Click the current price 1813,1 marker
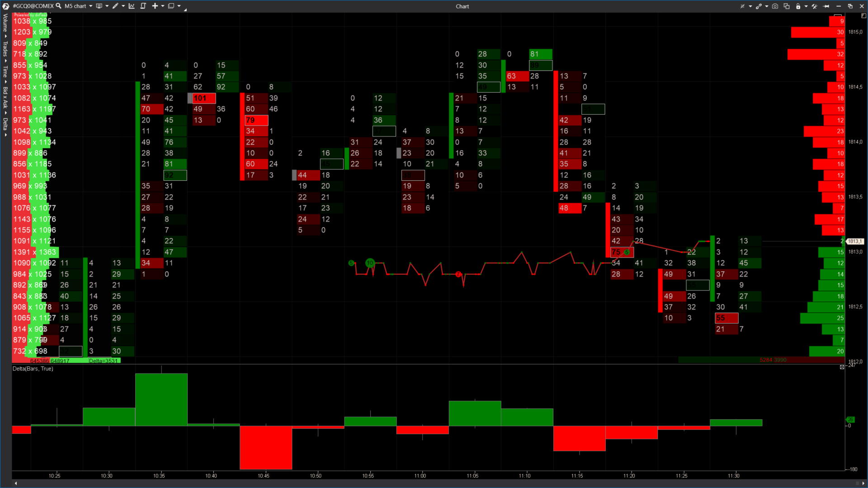868x488 pixels. [x=854, y=241]
